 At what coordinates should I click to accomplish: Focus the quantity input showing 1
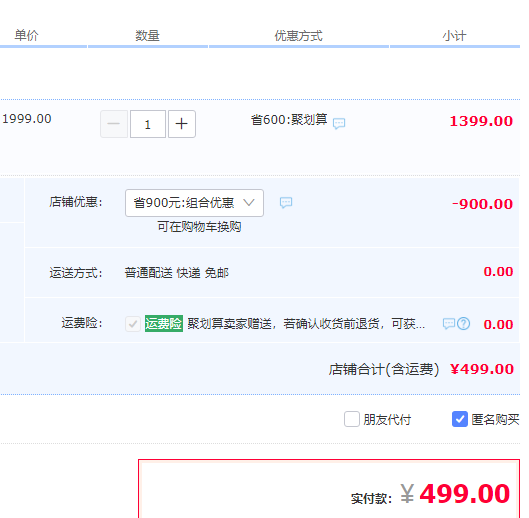(x=148, y=124)
